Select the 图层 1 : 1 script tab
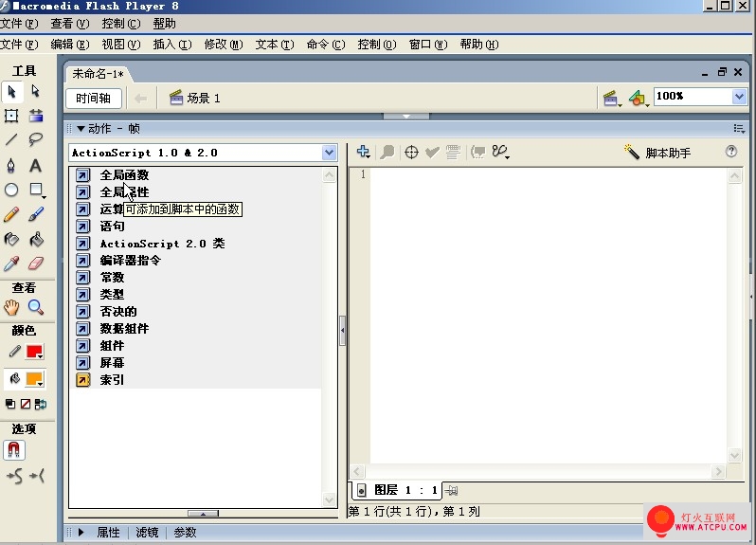The width and height of the screenshot is (756, 545). pos(398,491)
